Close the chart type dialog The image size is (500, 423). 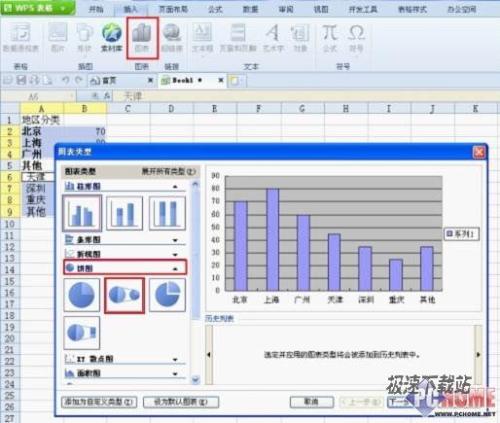tap(479, 153)
